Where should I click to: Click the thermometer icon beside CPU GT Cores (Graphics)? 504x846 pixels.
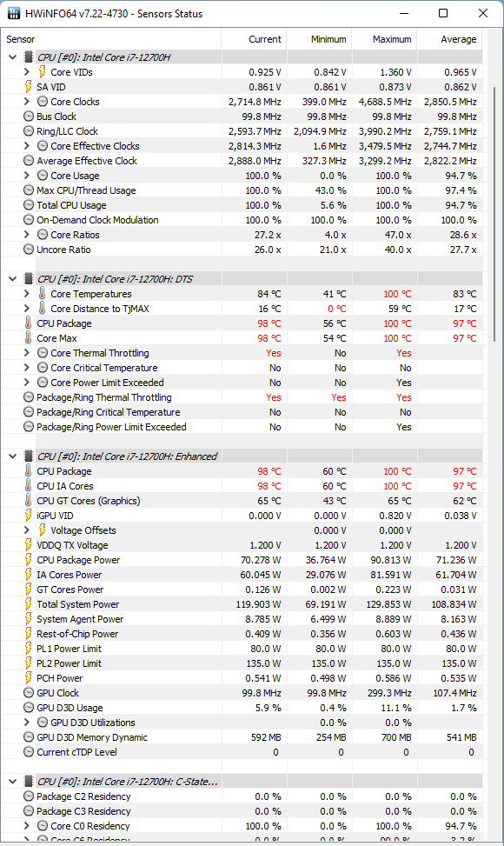pyautogui.click(x=29, y=501)
